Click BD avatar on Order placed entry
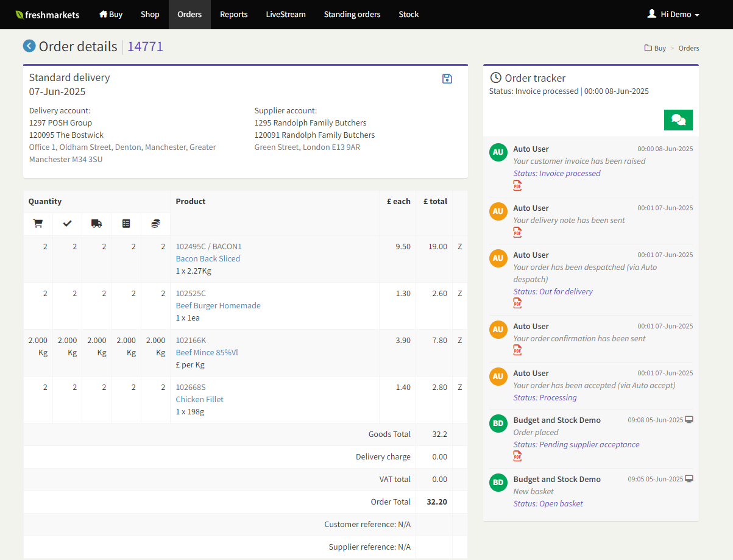This screenshot has width=733, height=560. tap(498, 424)
